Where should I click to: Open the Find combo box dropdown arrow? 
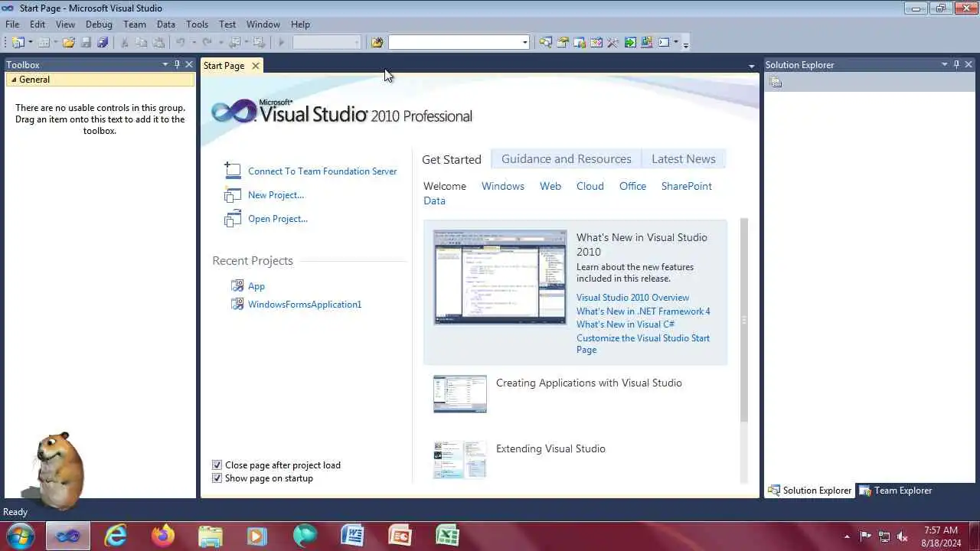[x=524, y=42]
